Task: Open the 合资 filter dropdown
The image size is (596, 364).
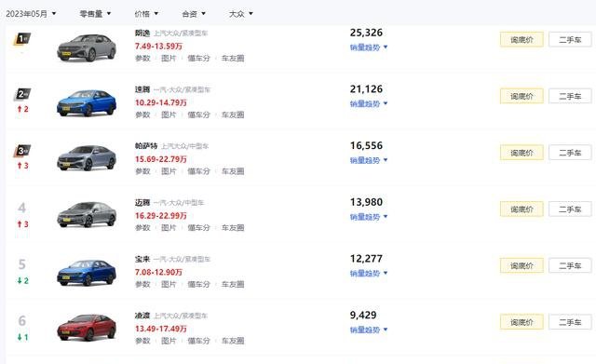Action: 194,14
